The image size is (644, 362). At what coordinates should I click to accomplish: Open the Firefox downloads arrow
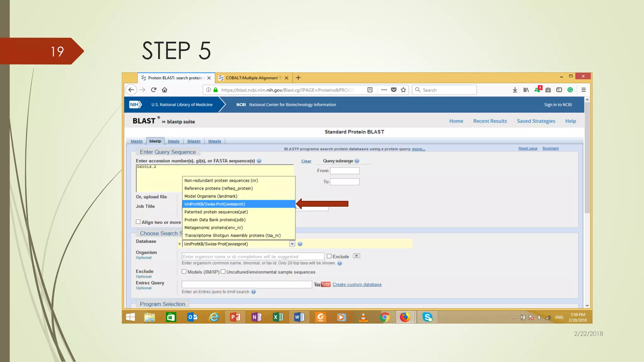(515, 90)
